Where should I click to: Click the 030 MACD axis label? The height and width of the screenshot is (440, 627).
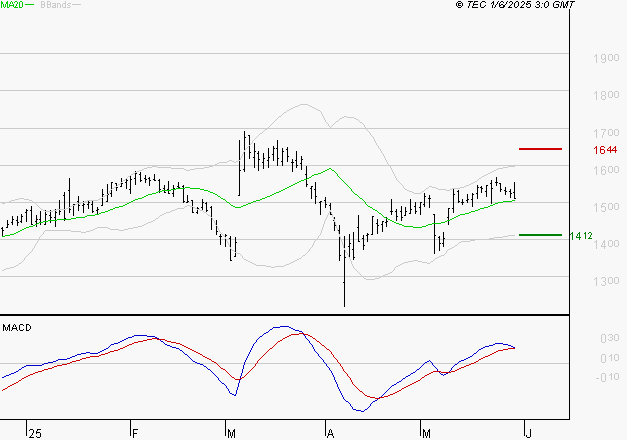606,339
